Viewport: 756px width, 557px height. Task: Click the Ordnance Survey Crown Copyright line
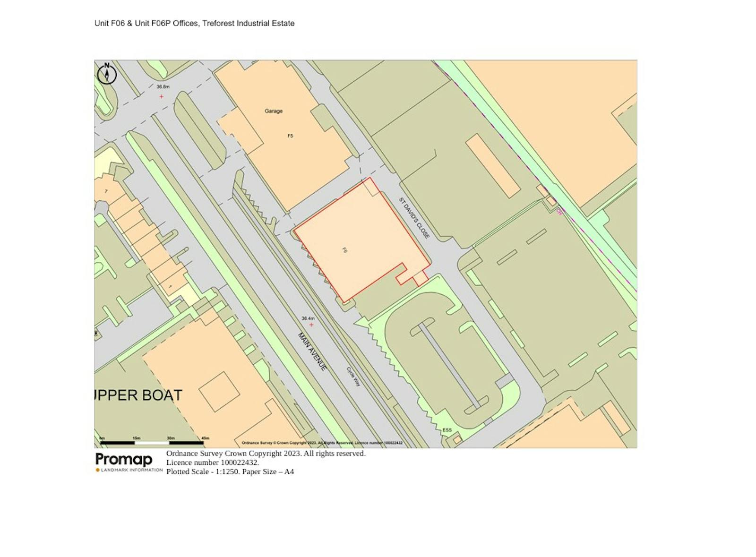pos(266,454)
